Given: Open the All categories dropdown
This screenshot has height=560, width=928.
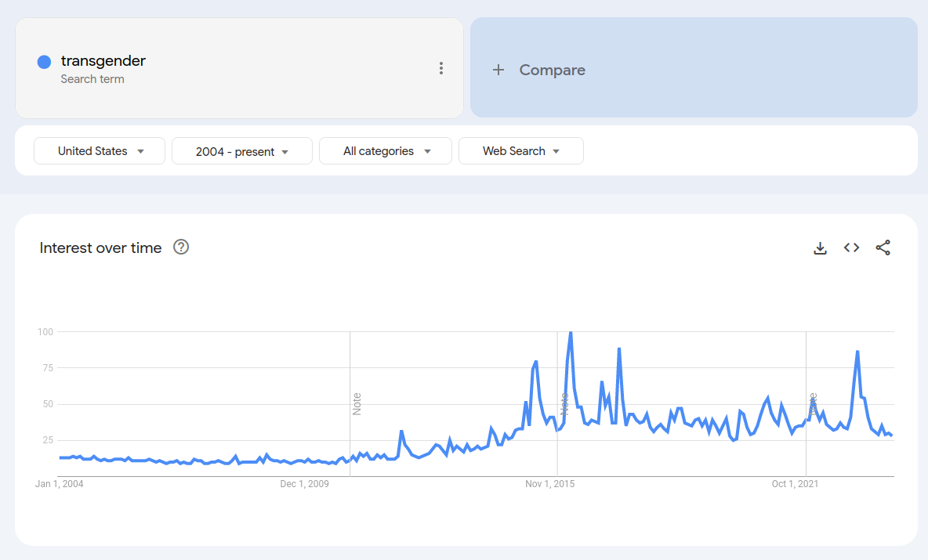Looking at the screenshot, I should click(x=386, y=151).
